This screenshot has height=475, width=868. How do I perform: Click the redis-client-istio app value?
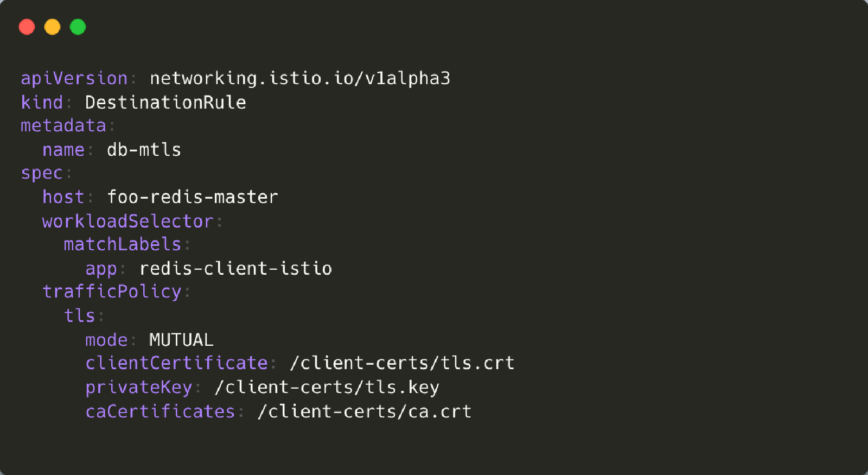click(235, 268)
